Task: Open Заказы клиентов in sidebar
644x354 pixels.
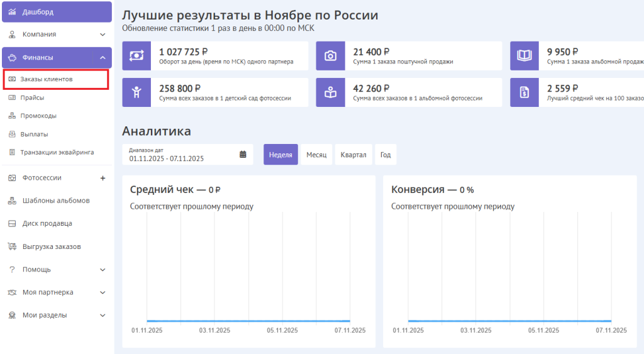Action: [x=47, y=79]
